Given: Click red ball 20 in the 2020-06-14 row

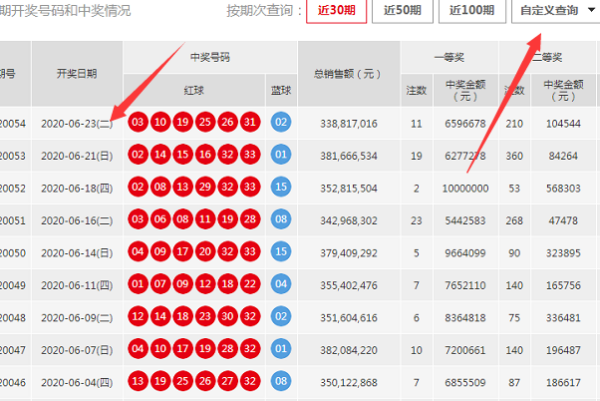Looking at the screenshot, I should point(205,252).
